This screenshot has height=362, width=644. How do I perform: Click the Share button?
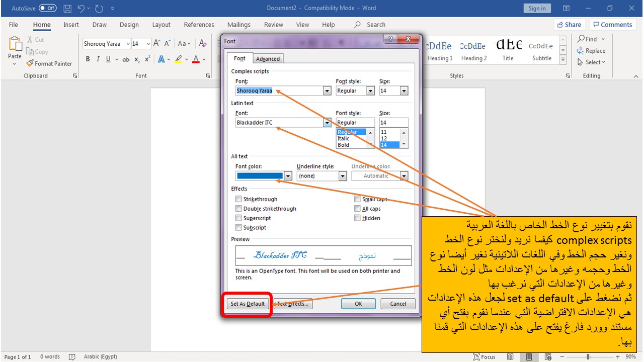pos(569,25)
